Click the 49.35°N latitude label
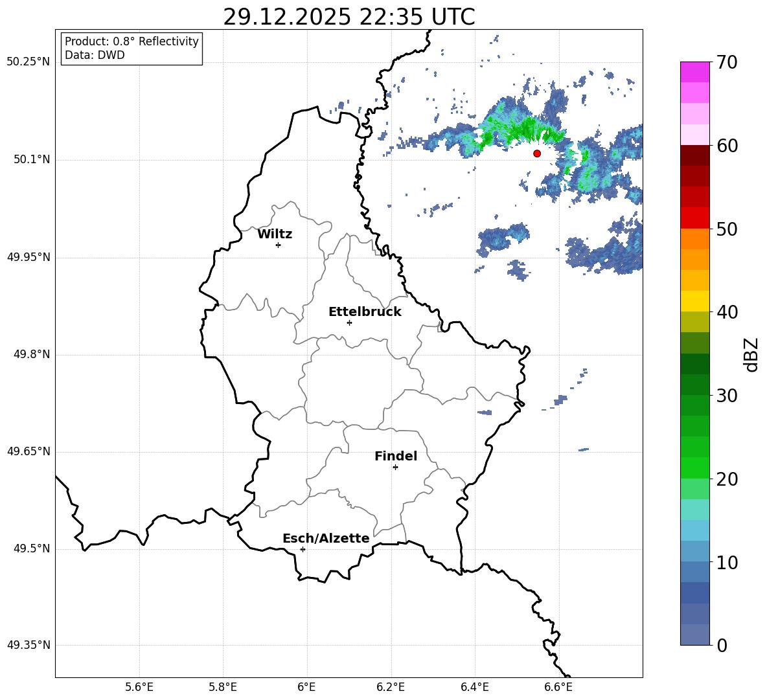The image size is (767, 700). [29, 645]
